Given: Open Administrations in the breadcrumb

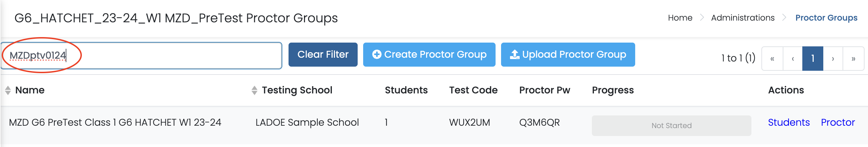Looking at the screenshot, I should [743, 18].
